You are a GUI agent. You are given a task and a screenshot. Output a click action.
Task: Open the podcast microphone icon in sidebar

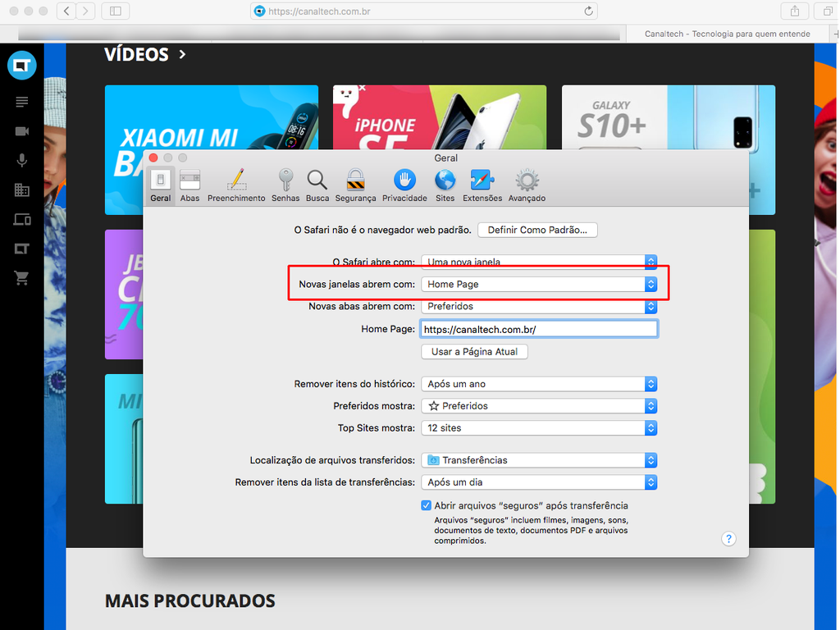22,160
